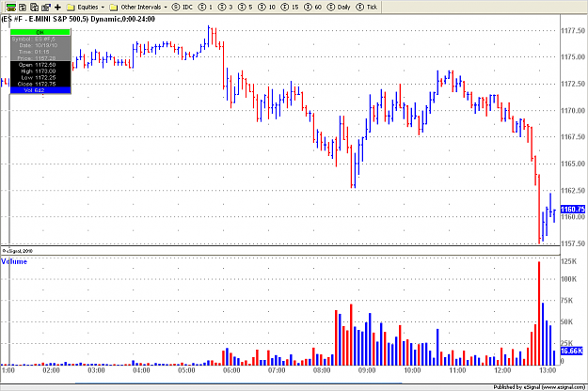Click the 1167.50 price axis label
The image size is (588, 391).
pos(573,137)
